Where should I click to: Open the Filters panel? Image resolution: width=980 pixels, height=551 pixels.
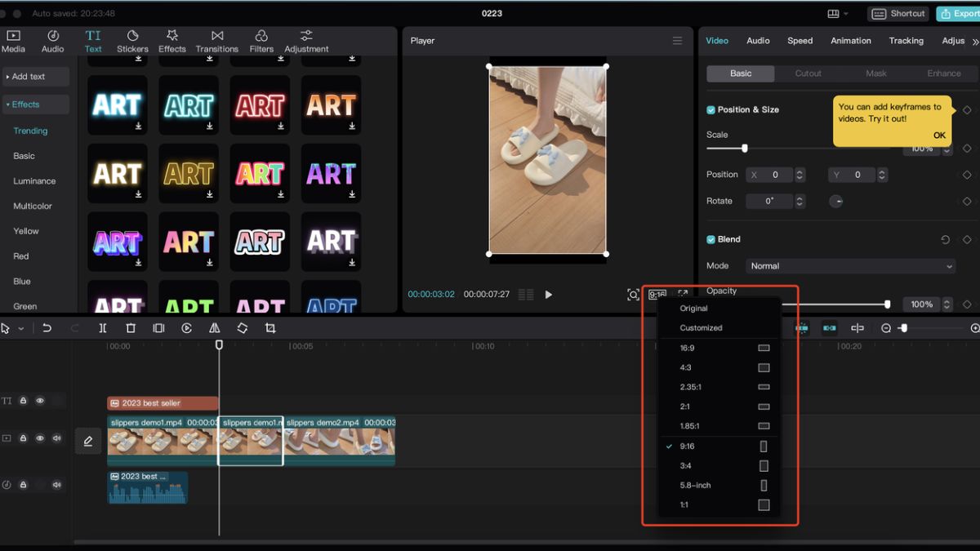(x=261, y=41)
